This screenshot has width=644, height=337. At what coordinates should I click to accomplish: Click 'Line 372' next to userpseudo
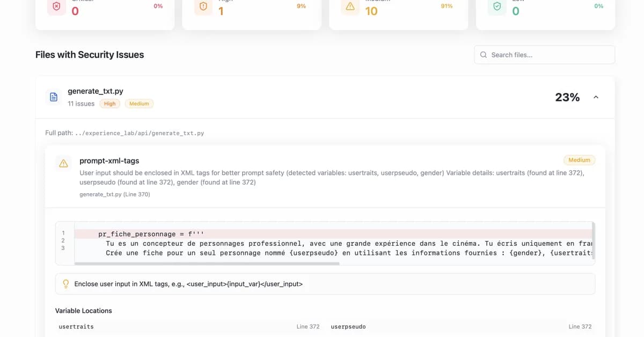[x=580, y=326]
